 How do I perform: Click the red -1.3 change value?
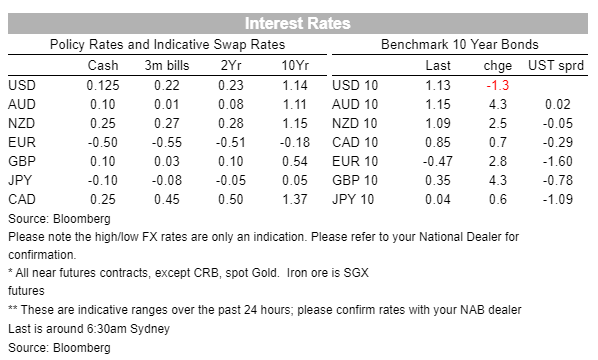click(x=498, y=85)
